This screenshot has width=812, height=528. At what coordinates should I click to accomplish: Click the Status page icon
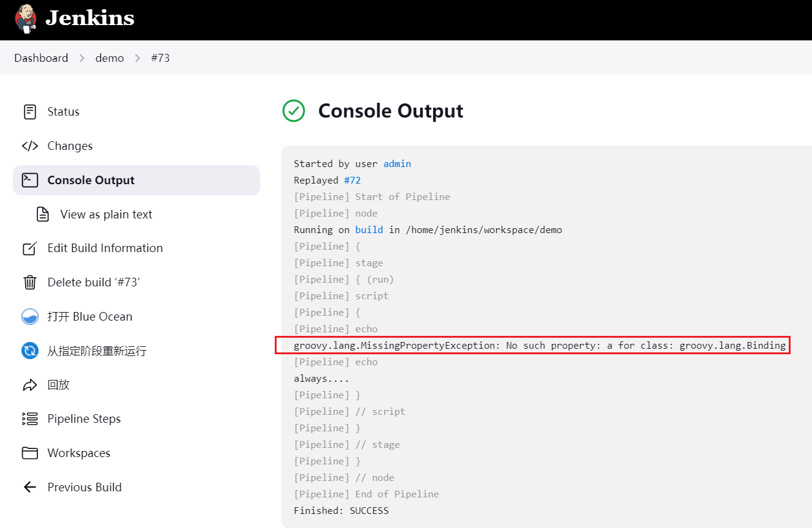pyautogui.click(x=29, y=112)
